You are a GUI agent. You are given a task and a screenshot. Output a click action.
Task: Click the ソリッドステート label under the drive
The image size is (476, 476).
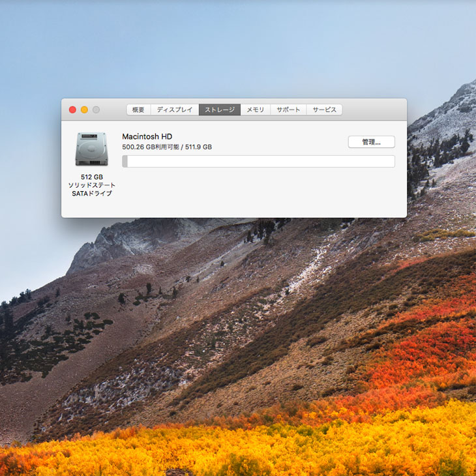point(91,185)
